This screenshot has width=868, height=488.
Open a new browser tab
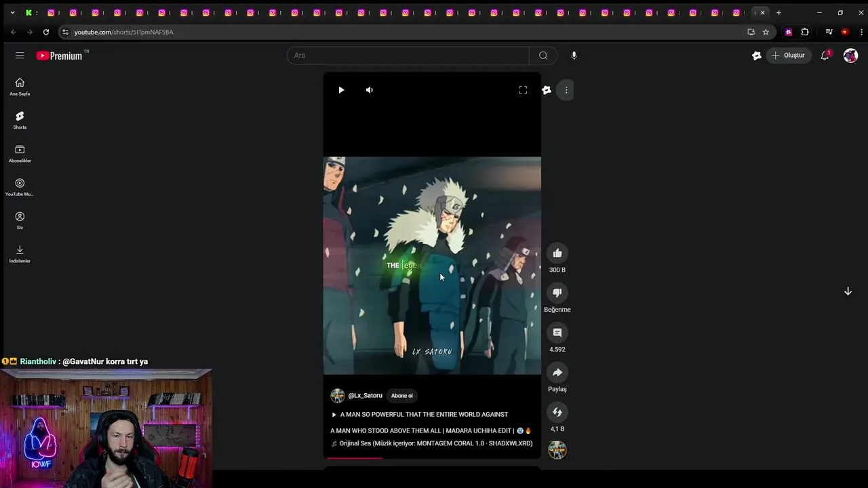point(778,12)
